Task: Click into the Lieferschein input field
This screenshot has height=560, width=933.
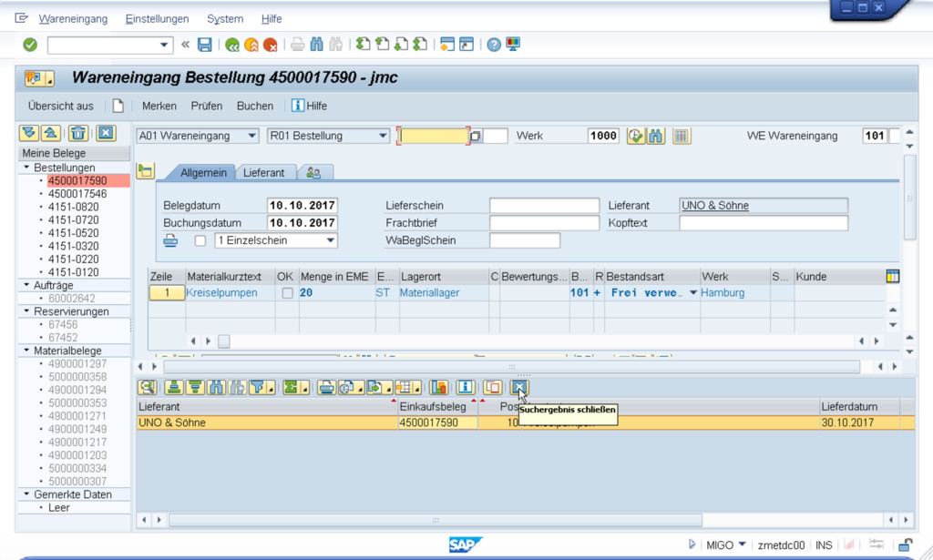Action: (544, 206)
